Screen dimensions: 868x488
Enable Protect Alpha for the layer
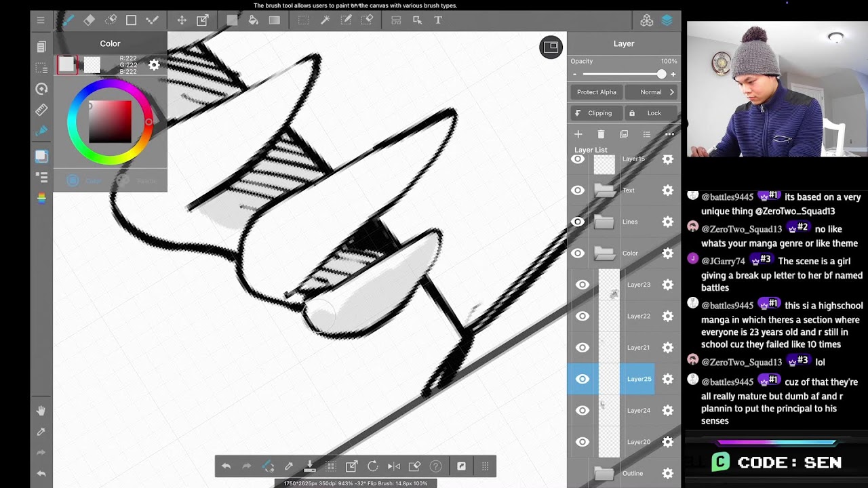[x=597, y=92]
